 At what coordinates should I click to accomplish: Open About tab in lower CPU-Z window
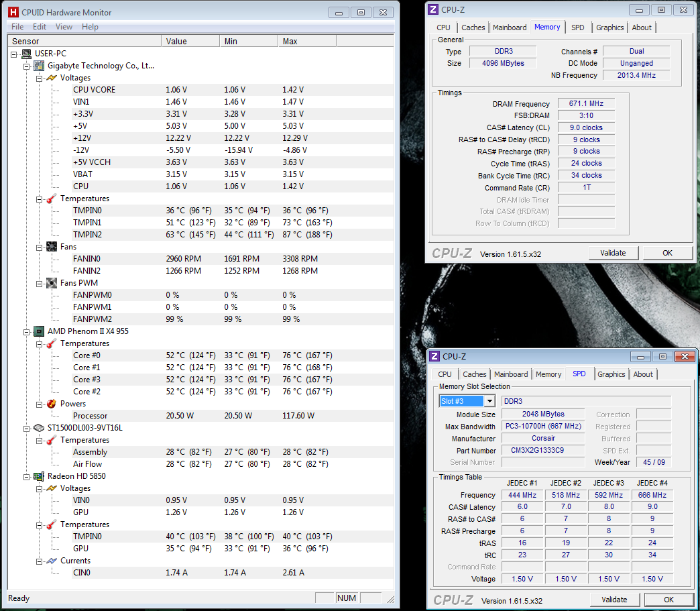pos(643,374)
